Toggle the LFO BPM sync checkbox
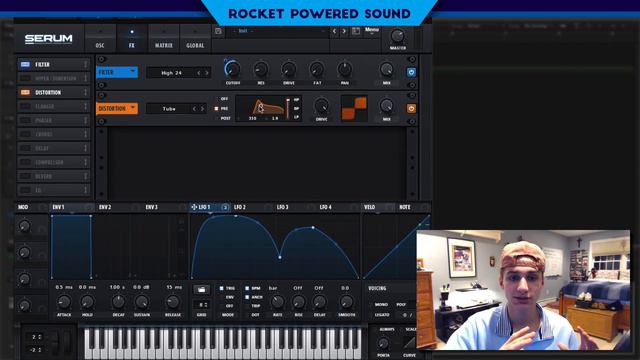640x360 pixels. (x=247, y=289)
